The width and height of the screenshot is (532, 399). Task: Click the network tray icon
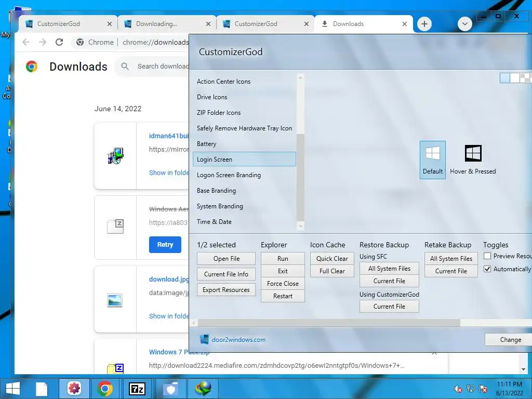[471, 389]
